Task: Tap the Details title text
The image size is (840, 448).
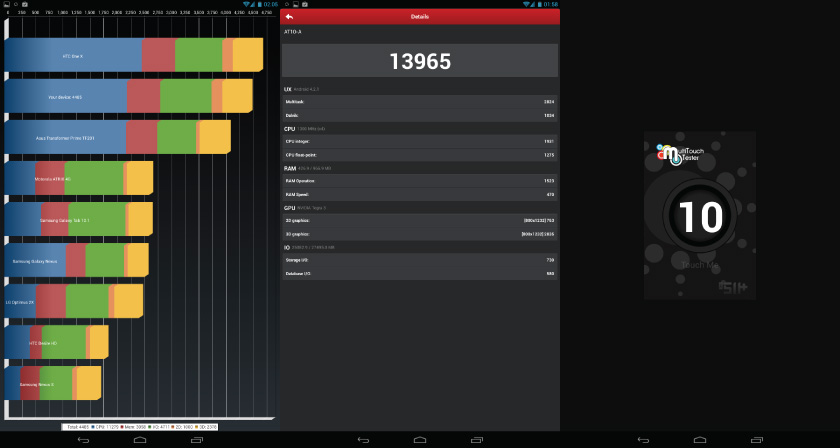Action: click(420, 17)
